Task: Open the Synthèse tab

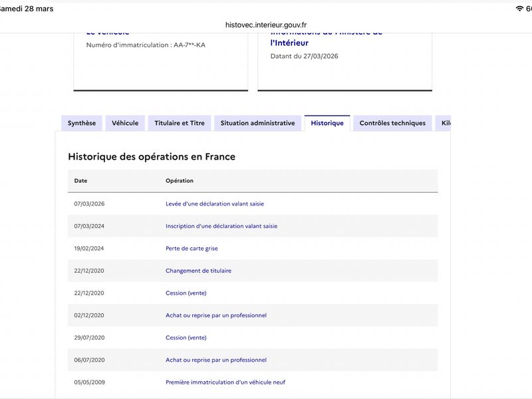Action: [82, 123]
